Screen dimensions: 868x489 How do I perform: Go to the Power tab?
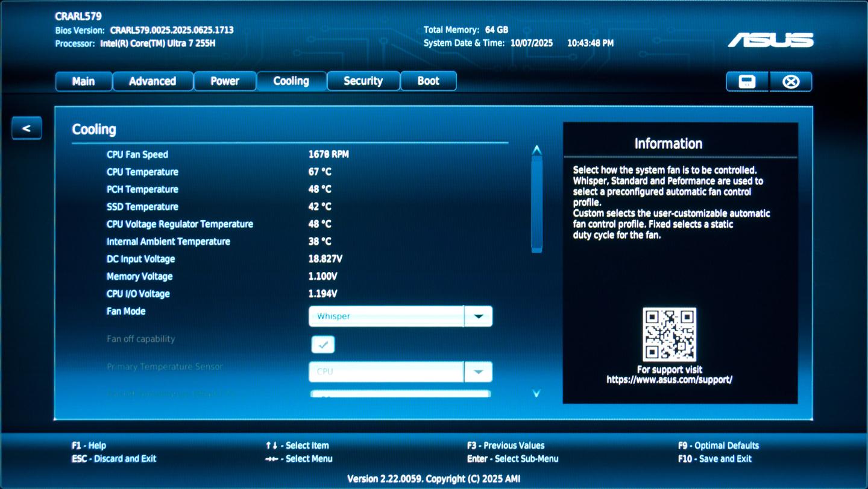click(x=225, y=81)
